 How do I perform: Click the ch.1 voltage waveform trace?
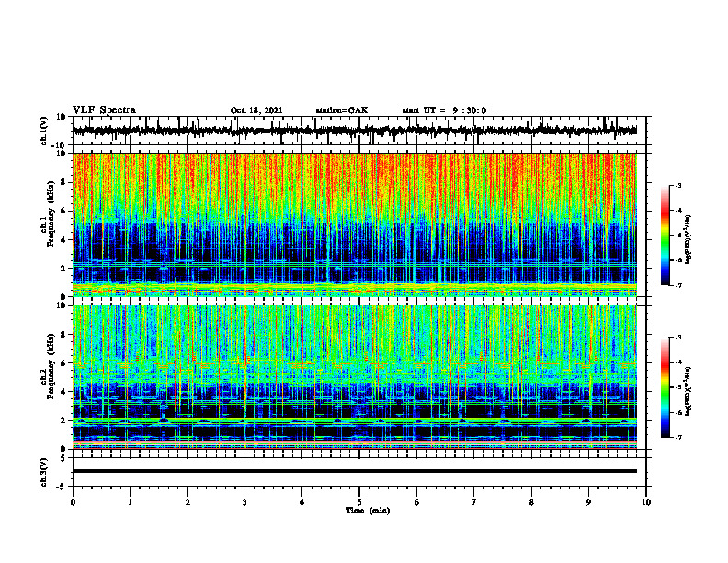[x=354, y=131]
